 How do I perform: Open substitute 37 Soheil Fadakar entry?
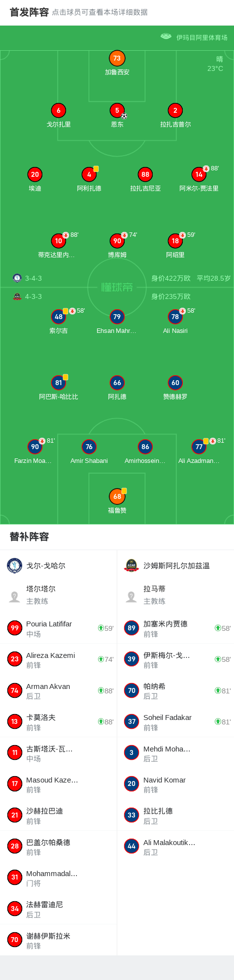point(175,722)
